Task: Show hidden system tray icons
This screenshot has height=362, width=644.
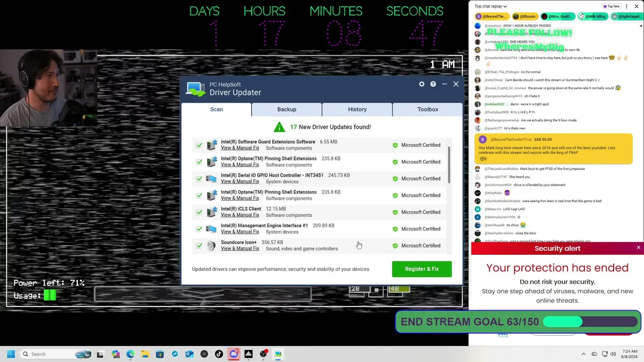Action: pyautogui.click(x=584, y=354)
